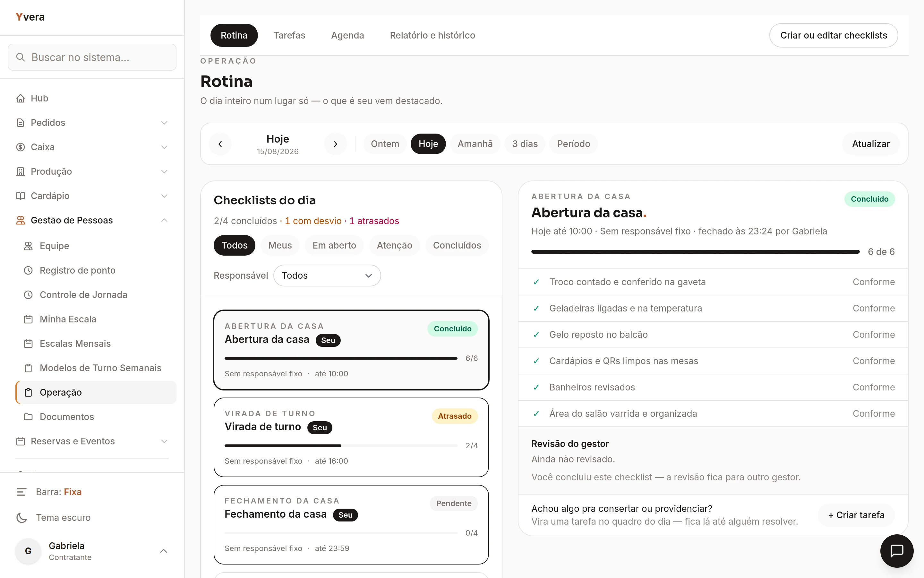Click the Abertura da casa 6/6 progress bar
Image resolution: width=924 pixels, height=578 pixels.
(341, 358)
